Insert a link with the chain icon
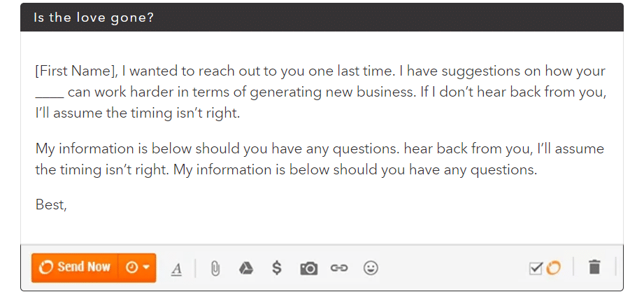The width and height of the screenshot is (644, 299). click(x=339, y=268)
